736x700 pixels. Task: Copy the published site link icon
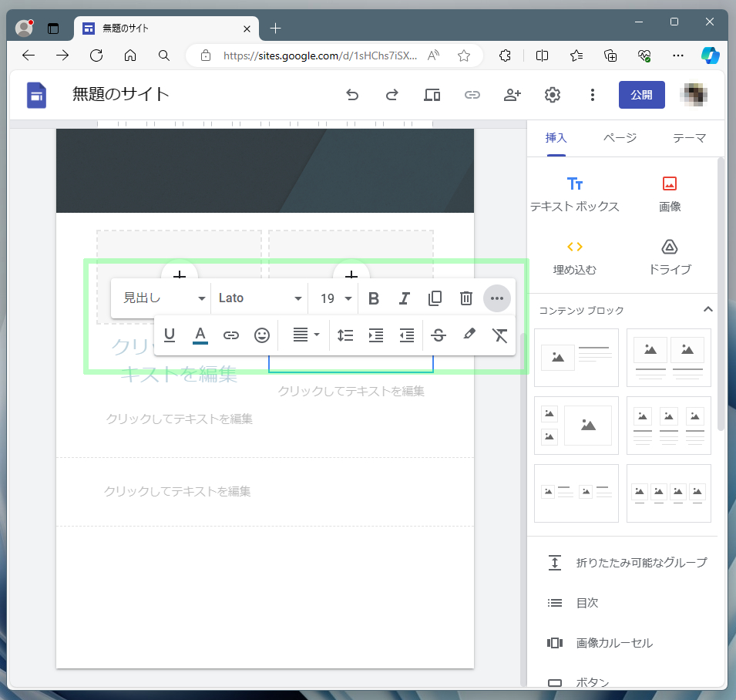point(472,95)
